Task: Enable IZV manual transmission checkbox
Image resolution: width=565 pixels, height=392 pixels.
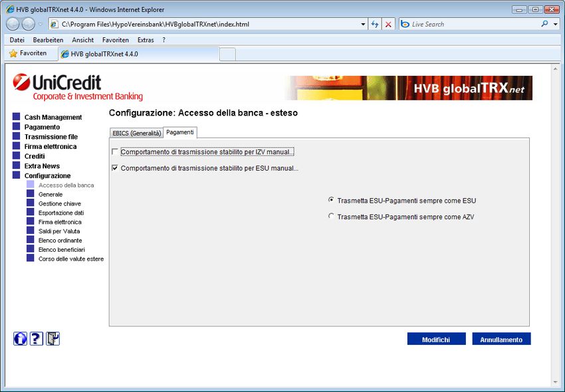Action: pyautogui.click(x=115, y=152)
